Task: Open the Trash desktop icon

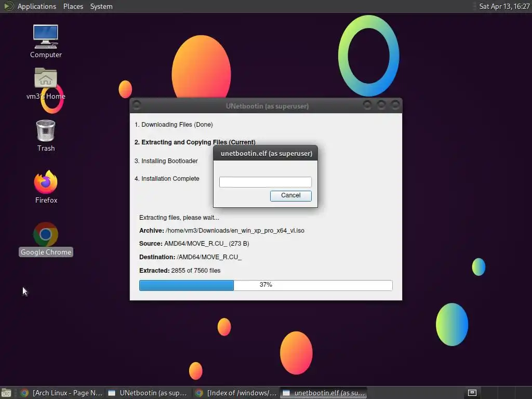Action: pyautogui.click(x=46, y=136)
